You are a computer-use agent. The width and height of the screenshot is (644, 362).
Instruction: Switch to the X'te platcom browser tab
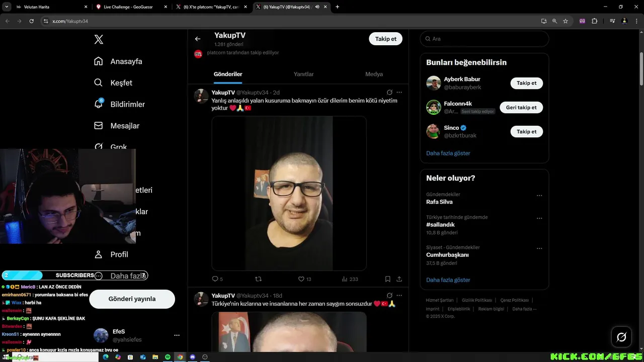pyautogui.click(x=211, y=7)
